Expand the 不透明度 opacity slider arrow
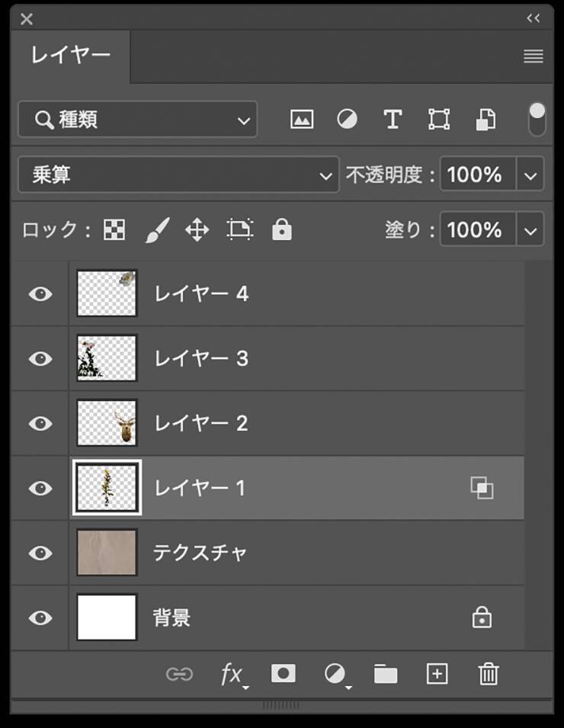The image size is (564, 728). pyautogui.click(x=531, y=175)
